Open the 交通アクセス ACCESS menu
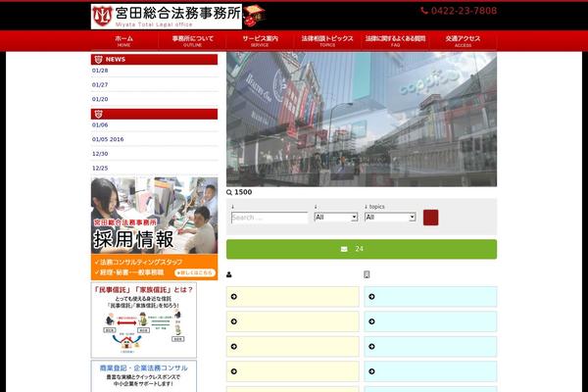 [463, 41]
